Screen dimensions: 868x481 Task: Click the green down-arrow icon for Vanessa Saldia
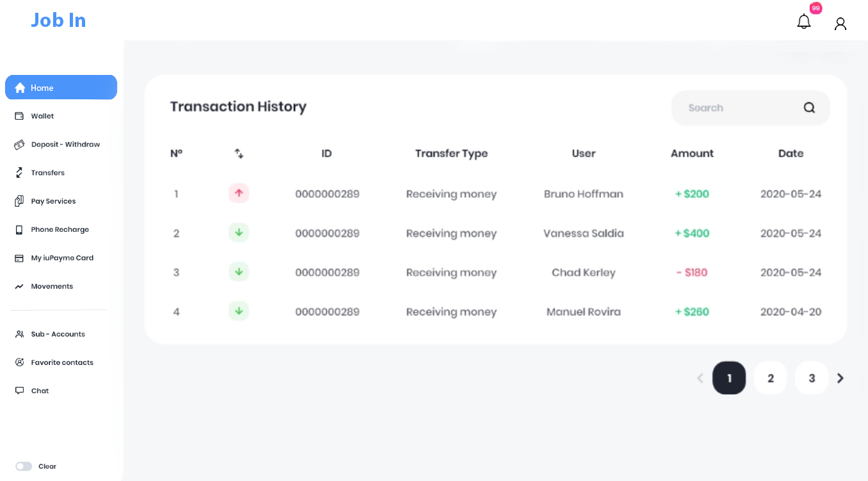coord(239,232)
